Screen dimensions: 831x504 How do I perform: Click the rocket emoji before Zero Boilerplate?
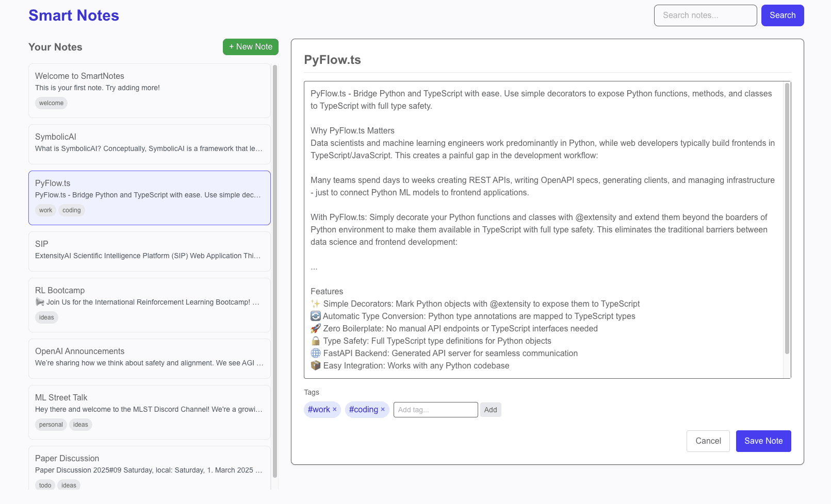316,329
